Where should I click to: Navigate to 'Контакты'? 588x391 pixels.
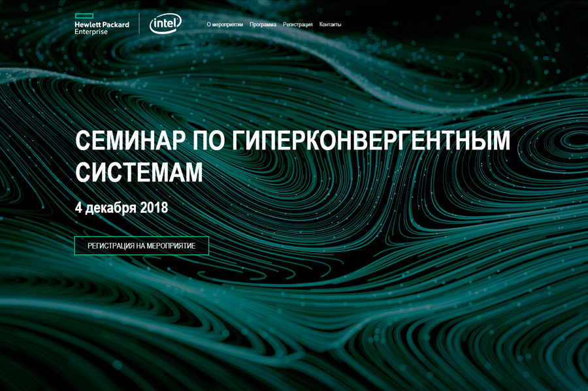(x=331, y=25)
